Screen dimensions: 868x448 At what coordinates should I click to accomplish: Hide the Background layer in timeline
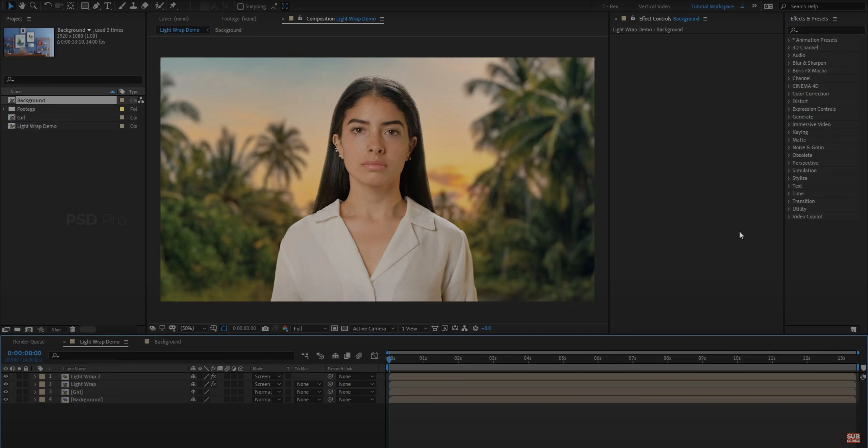6,400
